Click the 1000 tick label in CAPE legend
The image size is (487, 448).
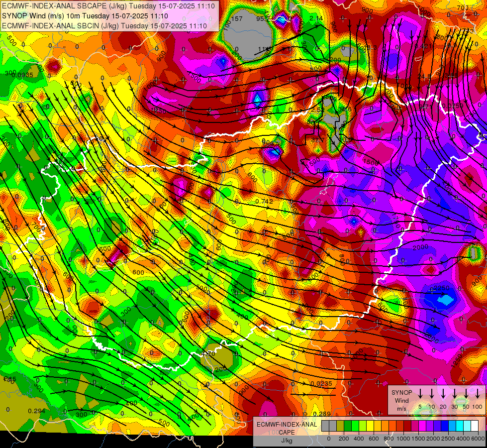(x=403, y=439)
